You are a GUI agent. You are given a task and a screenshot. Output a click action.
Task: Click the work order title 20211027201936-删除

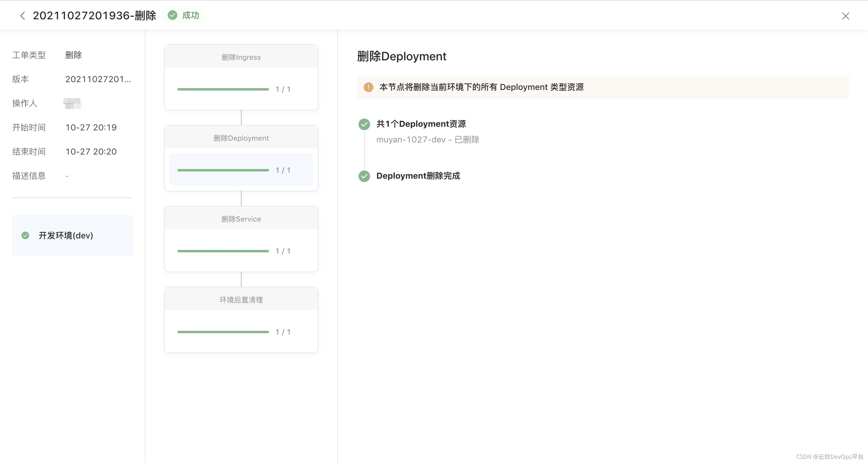[95, 15]
